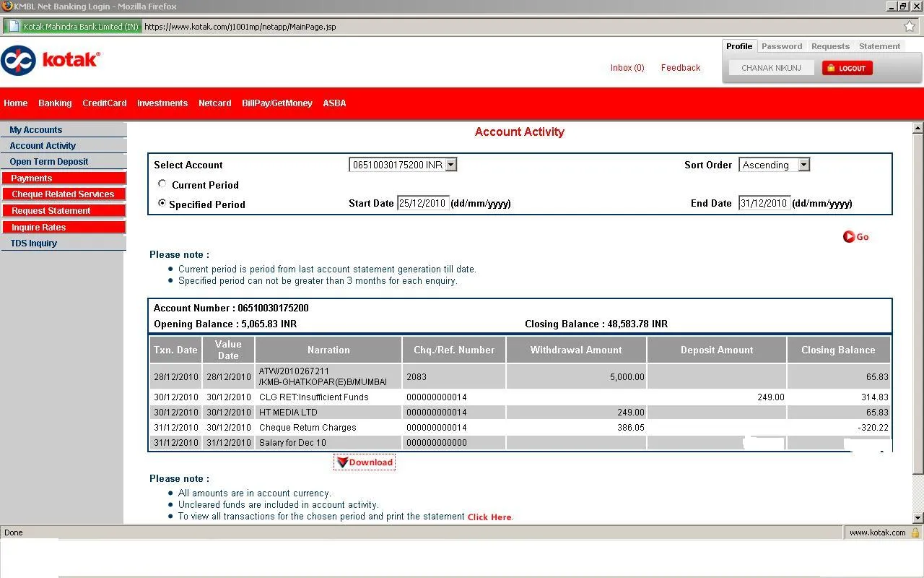Click the 'Click Here' print statement link
Image resolution: width=924 pixels, height=578 pixels.
tap(489, 517)
